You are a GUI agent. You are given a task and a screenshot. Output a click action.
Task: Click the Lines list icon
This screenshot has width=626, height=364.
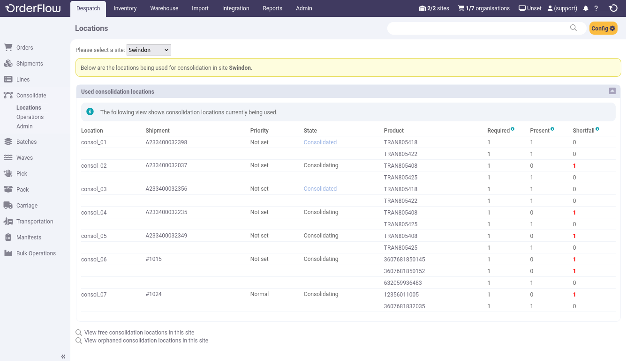point(8,79)
